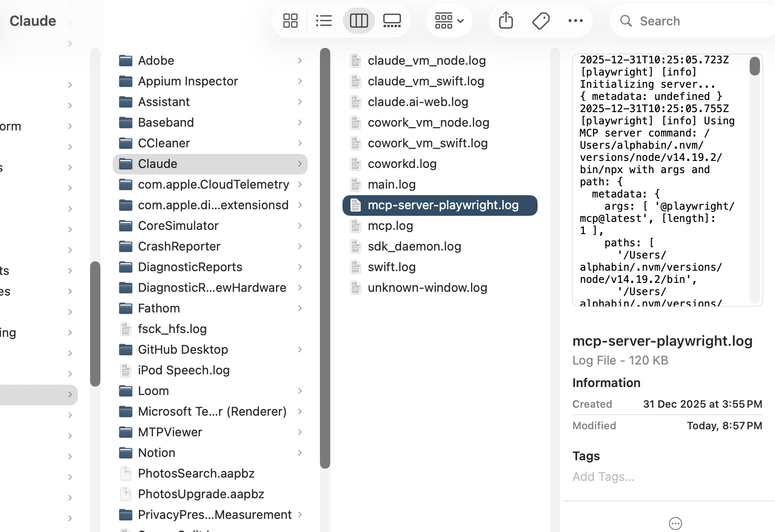Open the More circle button in preview
This screenshot has width=775, height=532.
pos(675,523)
